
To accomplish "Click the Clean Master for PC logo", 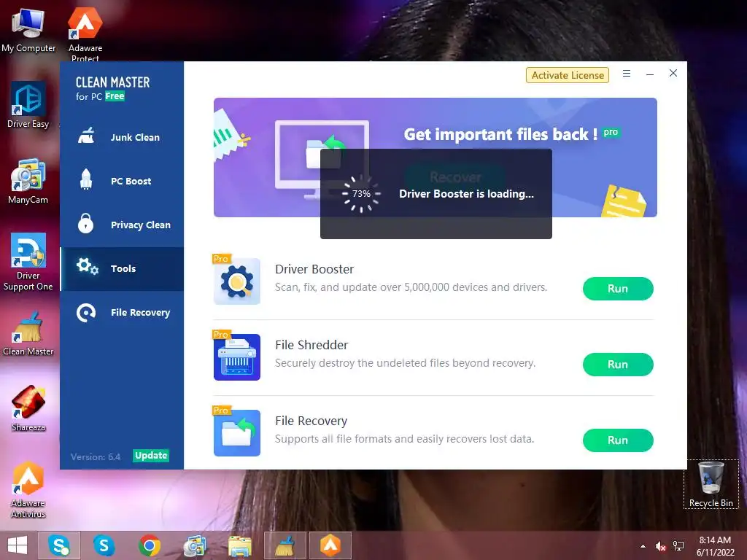I will 112,88.
